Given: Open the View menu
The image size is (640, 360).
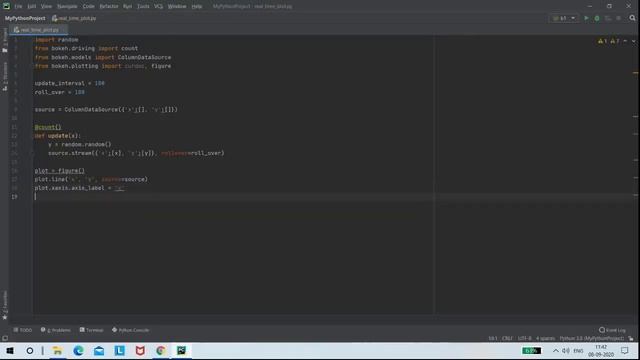Looking at the screenshot, I should [x=46, y=7].
